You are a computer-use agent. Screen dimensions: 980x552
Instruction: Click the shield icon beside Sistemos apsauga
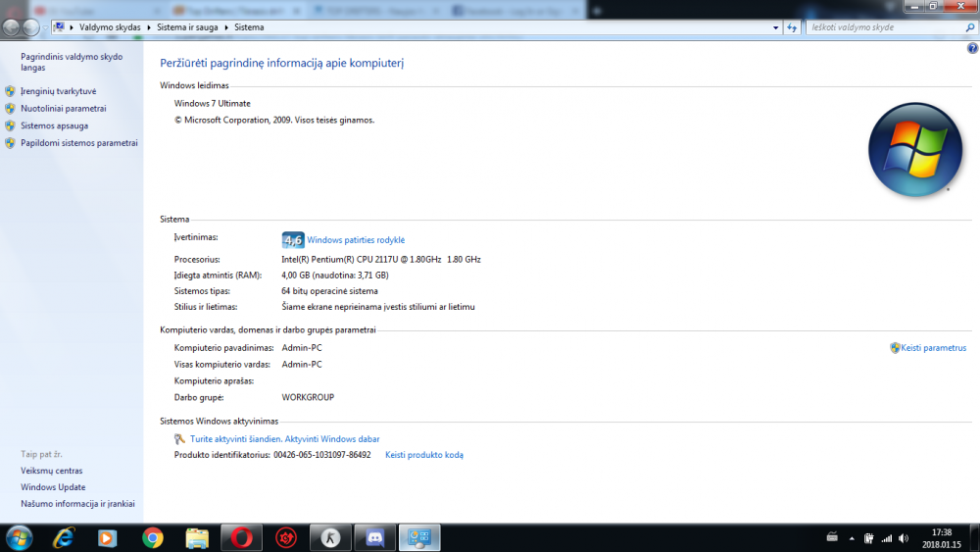tap(10, 125)
